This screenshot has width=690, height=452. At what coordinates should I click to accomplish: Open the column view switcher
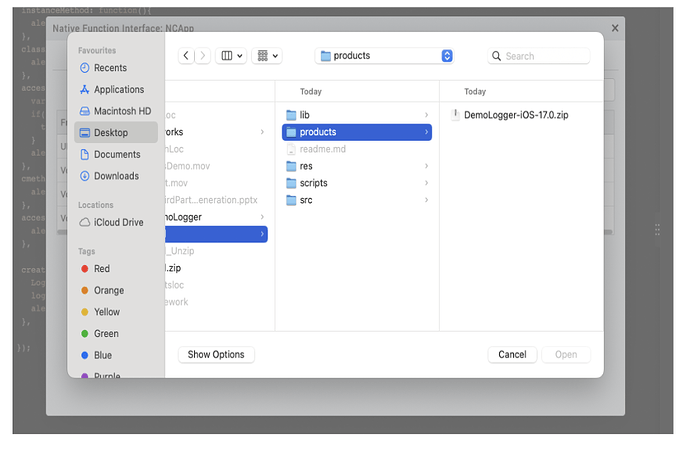pyautogui.click(x=231, y=56)
